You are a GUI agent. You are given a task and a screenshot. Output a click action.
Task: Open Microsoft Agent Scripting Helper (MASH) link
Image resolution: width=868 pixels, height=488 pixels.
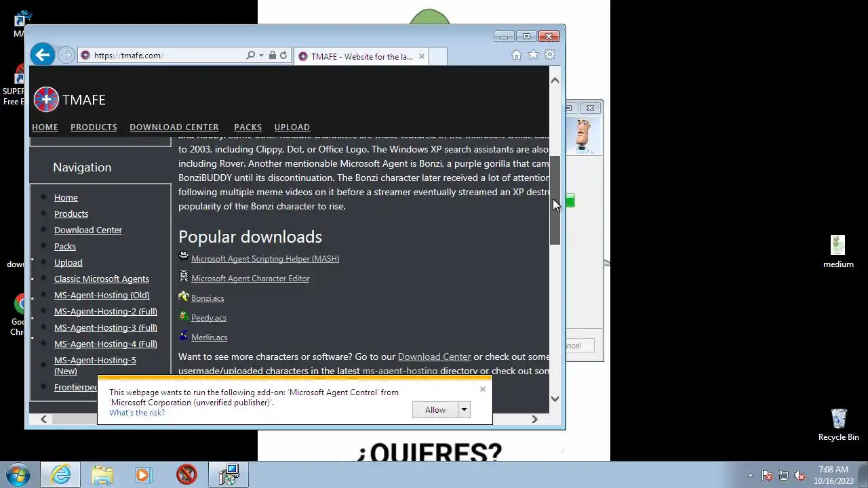(x=265, y=258)
